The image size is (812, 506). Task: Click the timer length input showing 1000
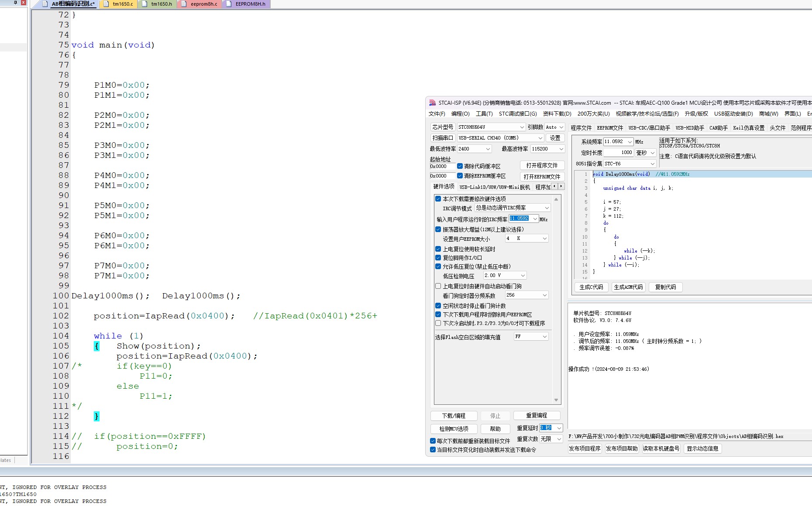(x=618, y=153)
